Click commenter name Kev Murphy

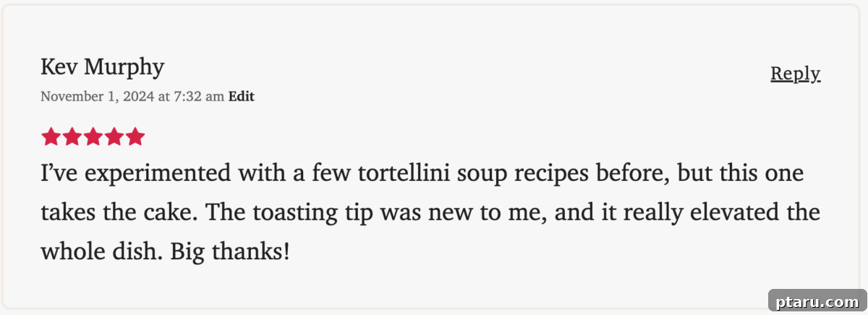103,67
